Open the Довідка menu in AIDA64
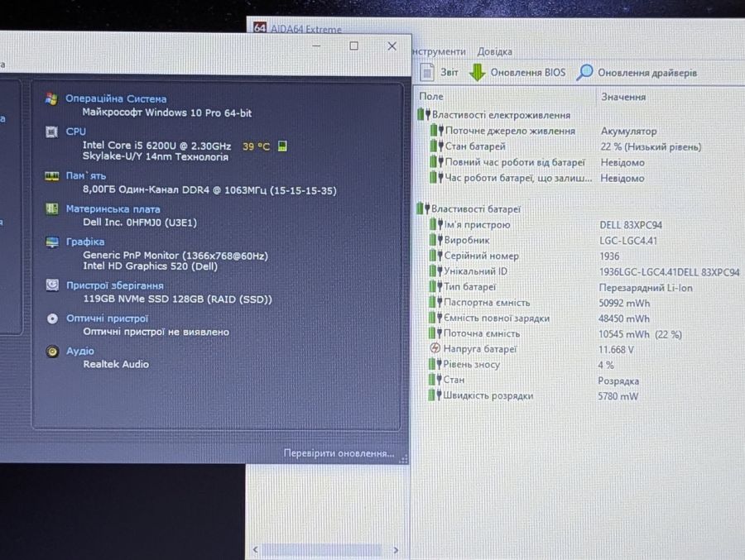745x560 pixels. (x=495, y=51)
